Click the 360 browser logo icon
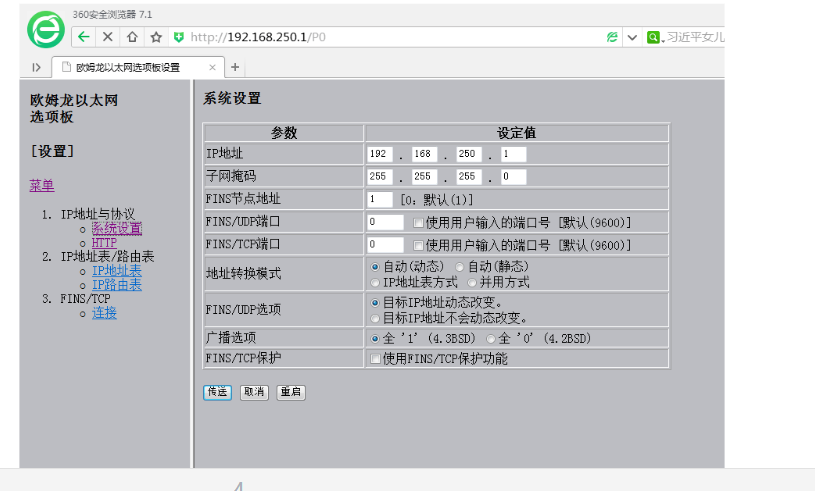The width and height of the screenshot is (815, 491). coord(44,31)
